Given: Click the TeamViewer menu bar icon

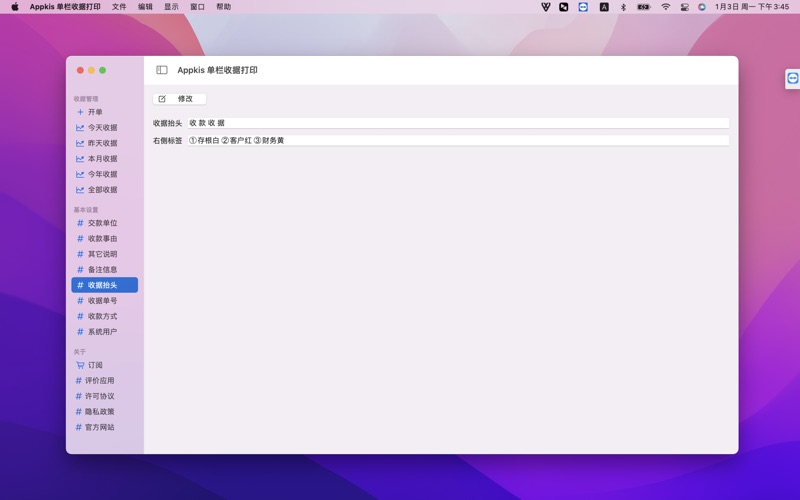Looking at the screenshot, I should 583,7.
